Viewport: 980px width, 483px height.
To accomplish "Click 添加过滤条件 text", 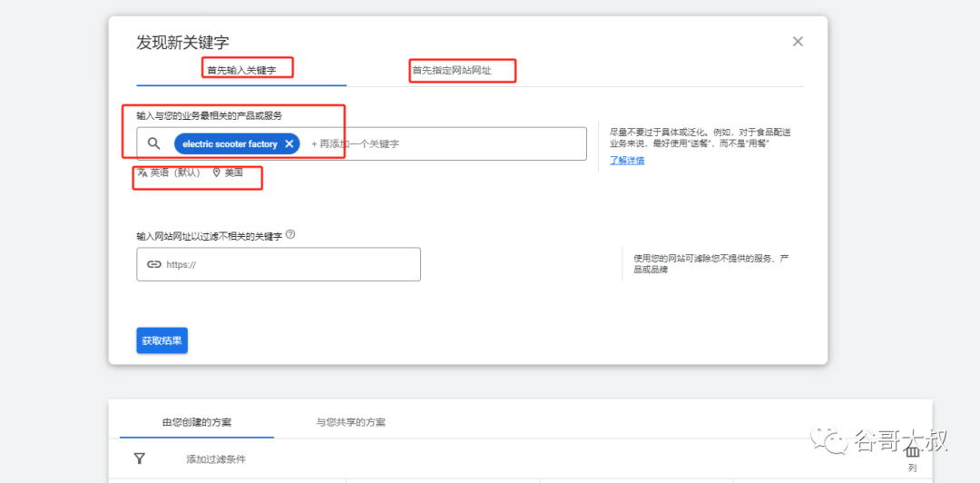I will (x=216, y=459).
